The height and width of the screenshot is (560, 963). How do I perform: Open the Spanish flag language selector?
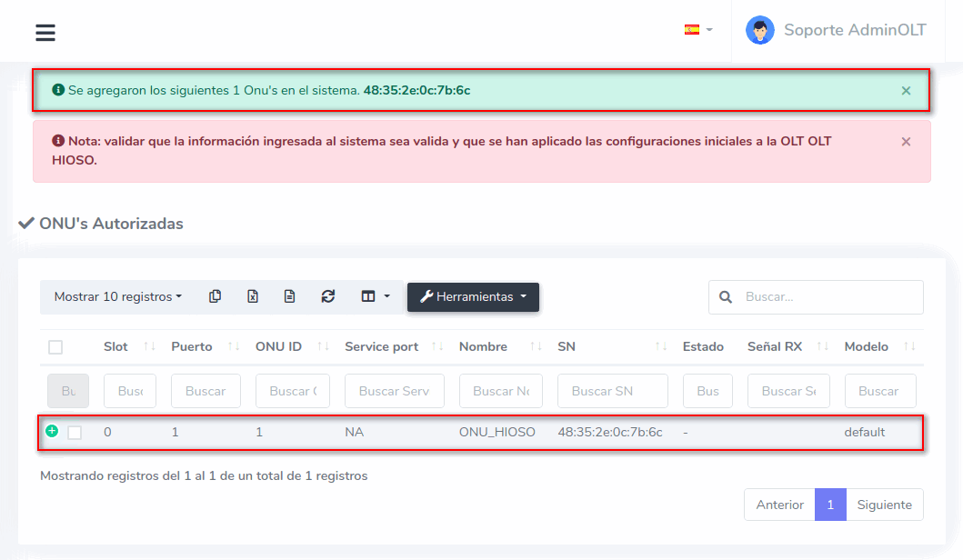[x=697, y=30]
